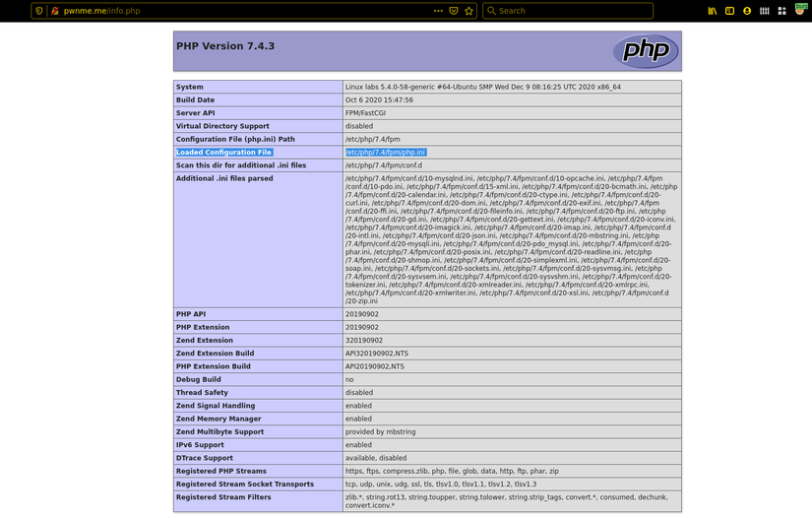Click Additional .ini files parsed label

[x=224, y=178]
